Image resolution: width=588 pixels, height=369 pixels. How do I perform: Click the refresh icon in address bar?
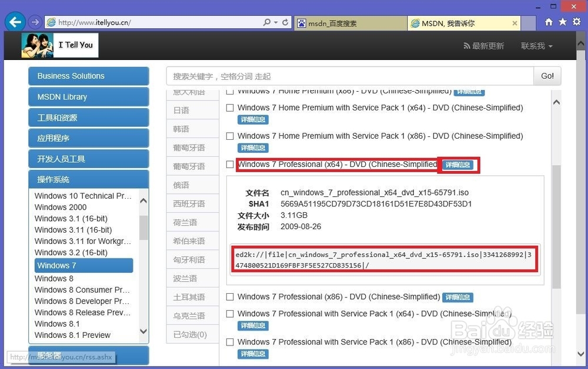click(x=285, y=22)
